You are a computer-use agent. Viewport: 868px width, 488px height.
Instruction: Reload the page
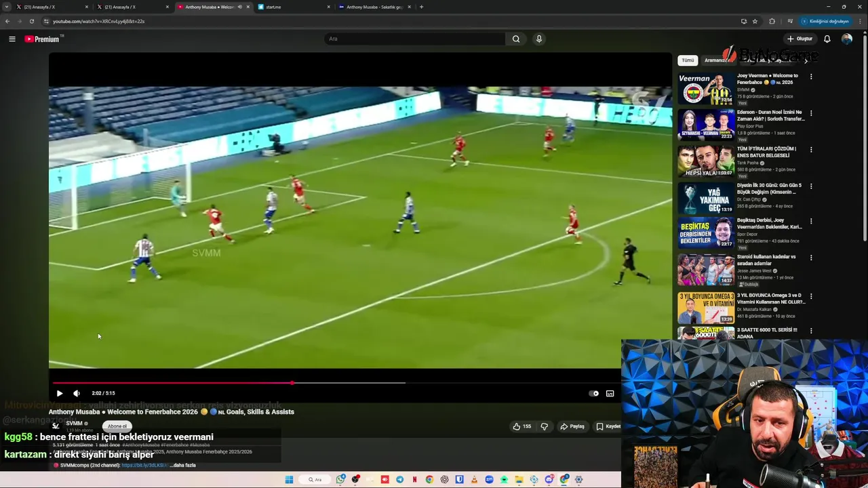pyautogui.click(x=31, y=21)
